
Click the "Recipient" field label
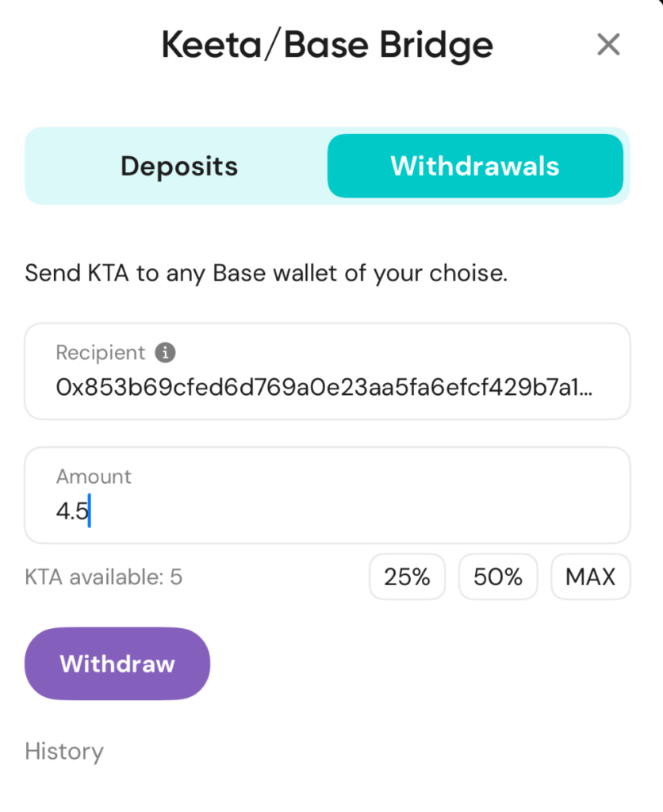101,353
